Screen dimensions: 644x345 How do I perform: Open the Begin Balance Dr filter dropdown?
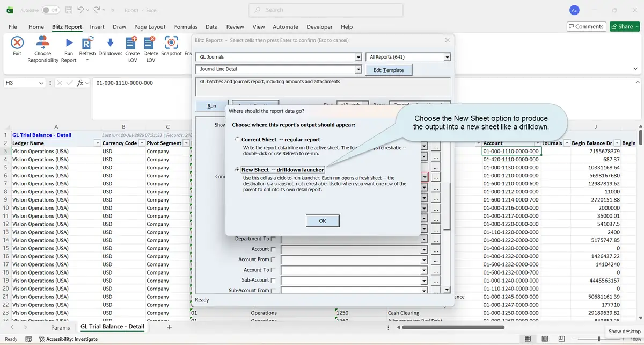pos(617,143)
